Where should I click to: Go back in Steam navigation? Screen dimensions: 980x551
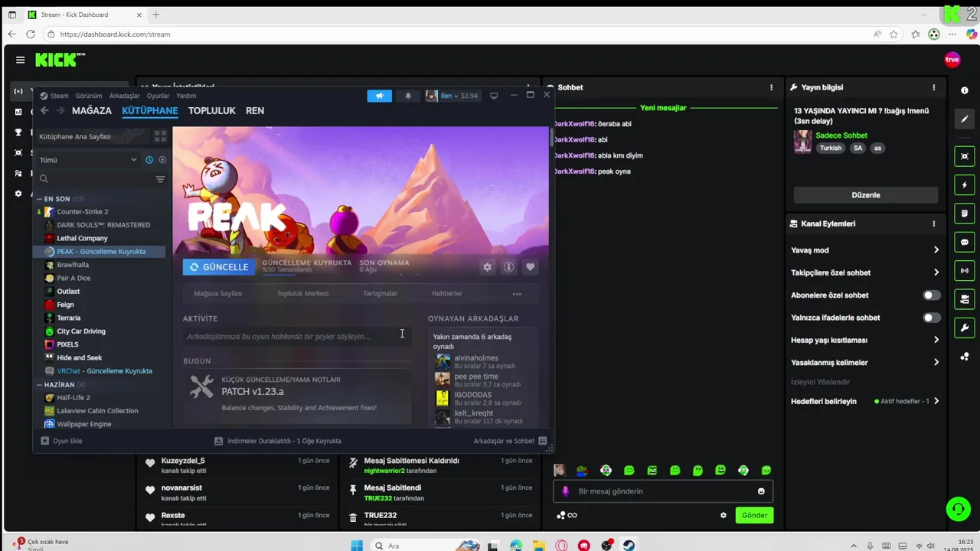point(44,110)
